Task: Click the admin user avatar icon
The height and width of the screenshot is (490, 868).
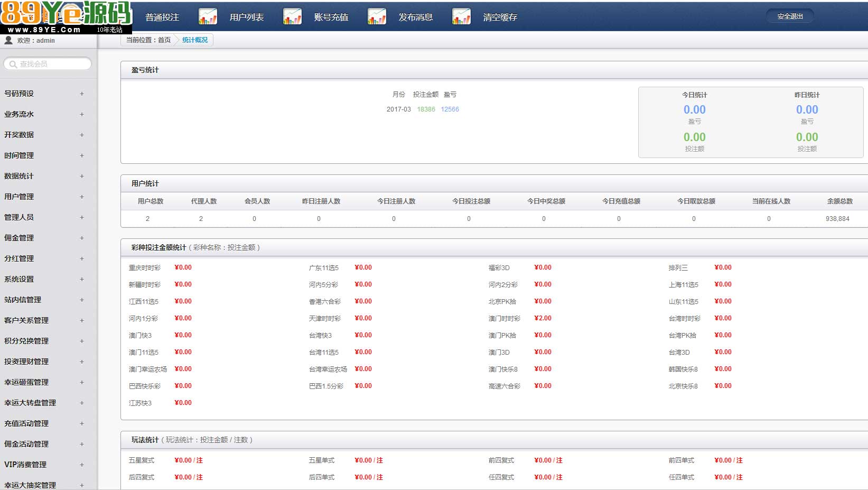Action: pos(8,40)
